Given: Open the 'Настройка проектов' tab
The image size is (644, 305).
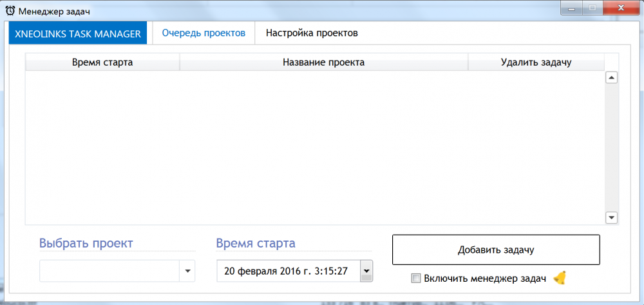Looking at the screenshot, I should pyautogui.click(x=312, y=33).
